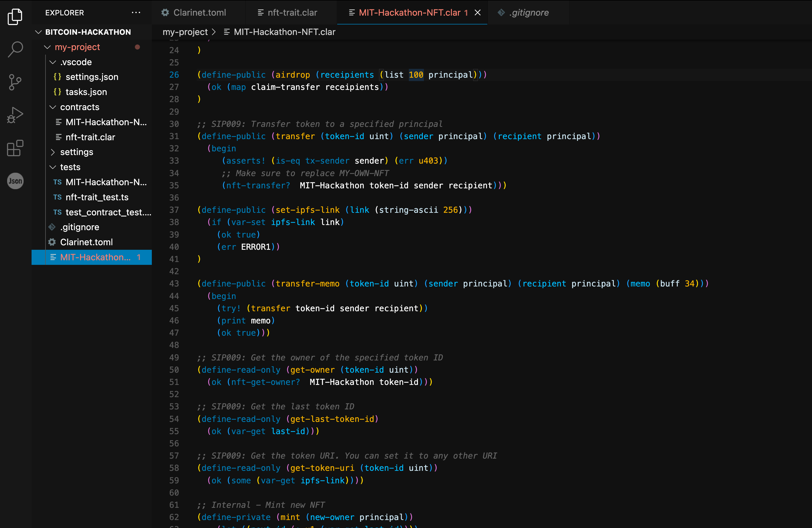Viewport: 812px width, 528px height.
Task: Click my-project in the breadcrumb
Action: click(x=185, y=32)
